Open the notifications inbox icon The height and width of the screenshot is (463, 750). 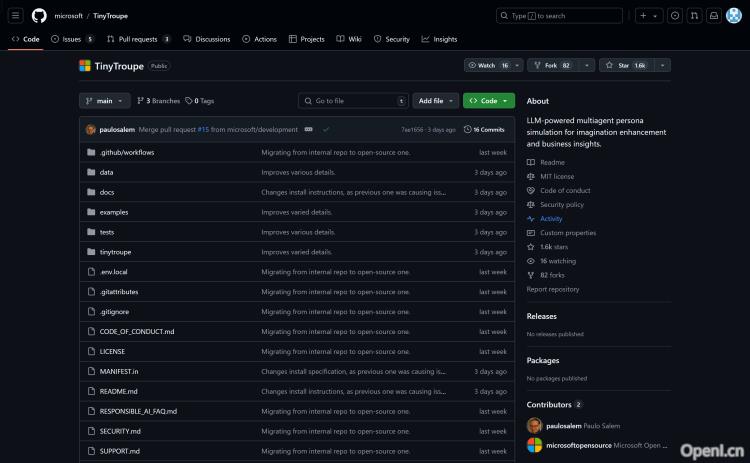click(x=714, y=16)
